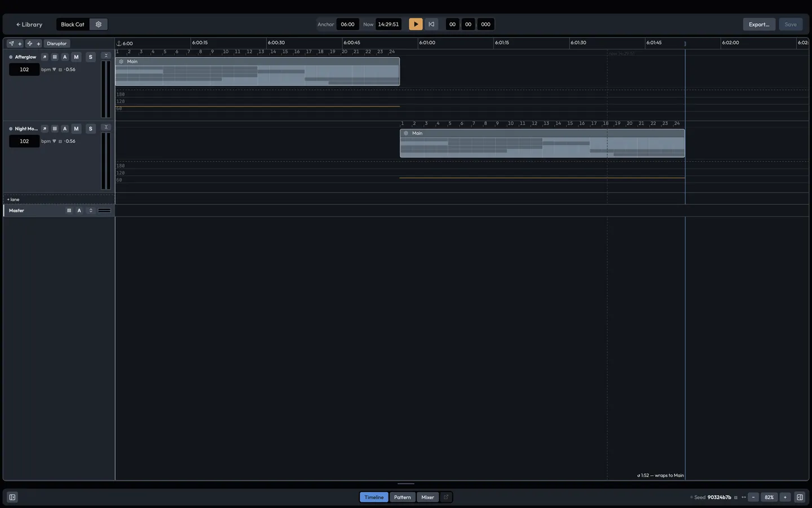812x508 pixels.
Task: Open Black Cat project settings gear
Action: [x=99, y=24]
